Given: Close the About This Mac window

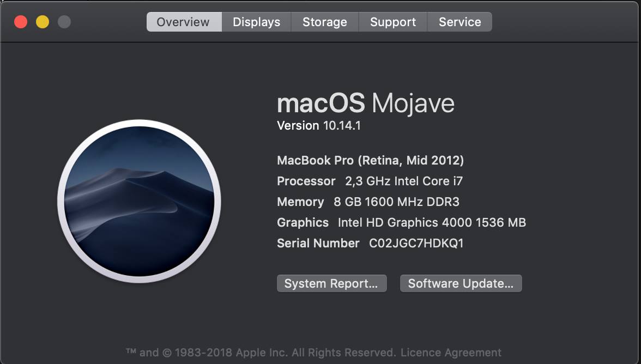Looking at the screenshot, I should [21, 22].
